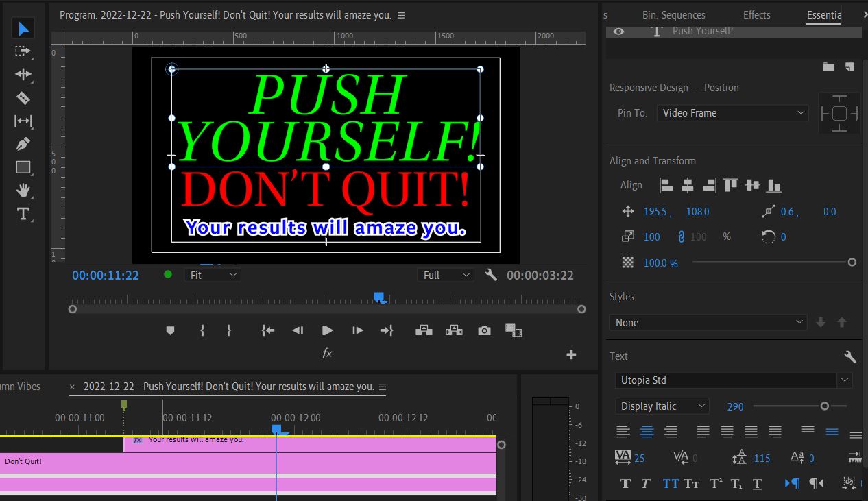Image resolution: width=868 pixels, height=501 pixels.
Task: Click the Go to In button
Action: pyautogui.click(x=268, y=330)
